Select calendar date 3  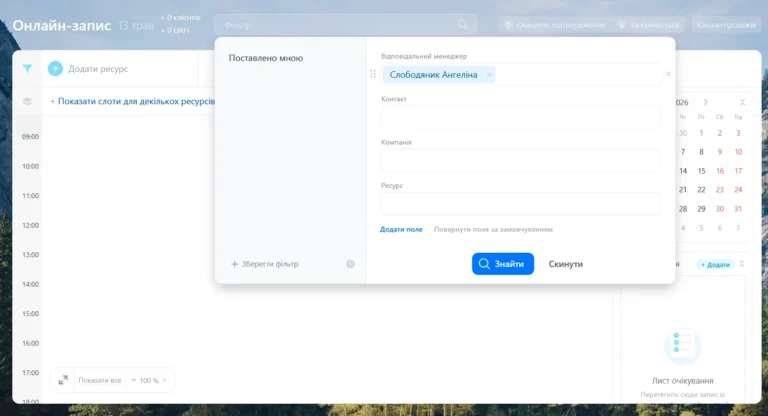pyautogui.click(x=738, y=133)
